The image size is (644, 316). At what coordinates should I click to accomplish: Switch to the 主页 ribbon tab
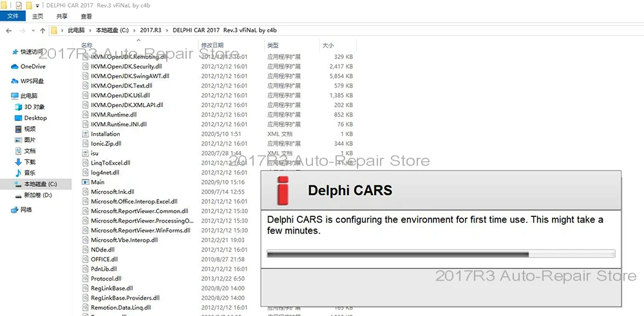coord(38,17)
